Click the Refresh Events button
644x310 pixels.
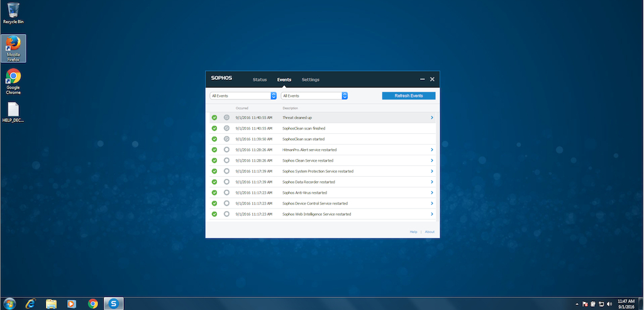point(409,96)
